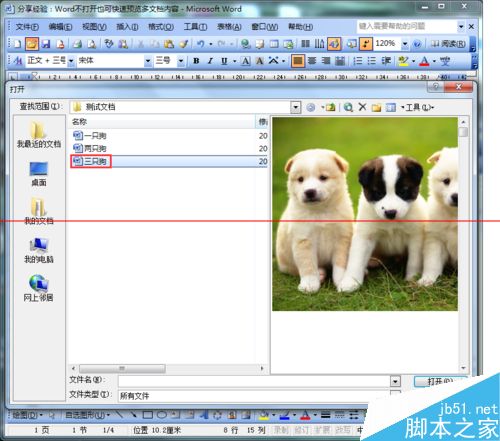Click the Spelling and Grammar check icon
The width and height of the screenshot is (500, 441).
click(109, 44)
